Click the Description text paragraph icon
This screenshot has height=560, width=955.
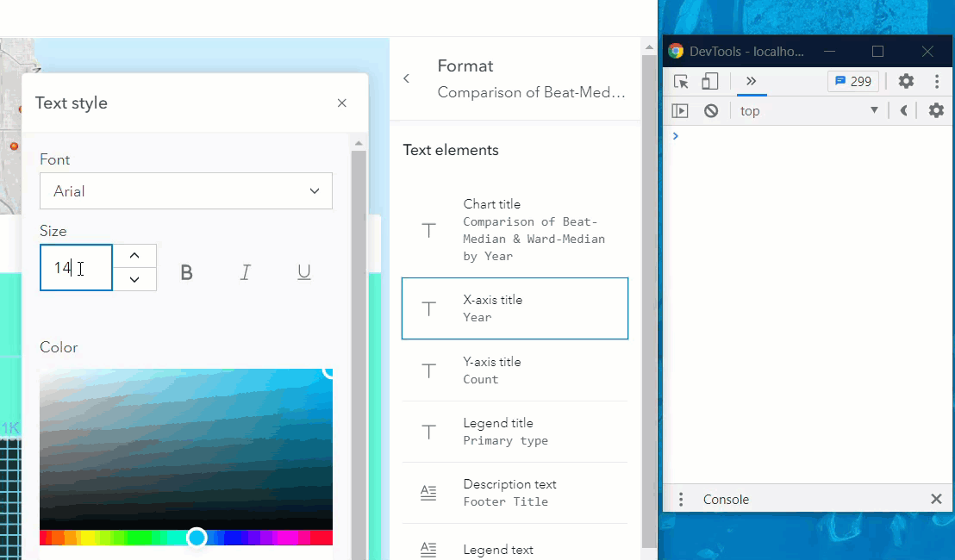pyautogui.click(x=428, y=493)
